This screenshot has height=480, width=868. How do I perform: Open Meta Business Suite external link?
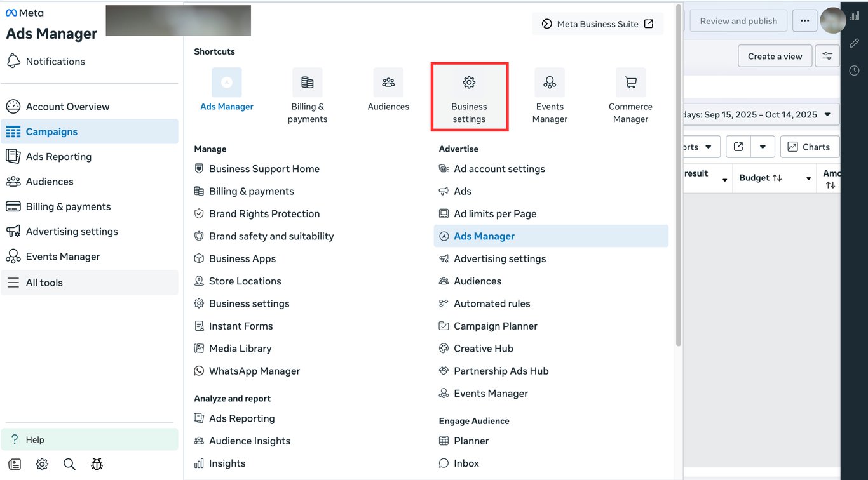pos(598,24)
